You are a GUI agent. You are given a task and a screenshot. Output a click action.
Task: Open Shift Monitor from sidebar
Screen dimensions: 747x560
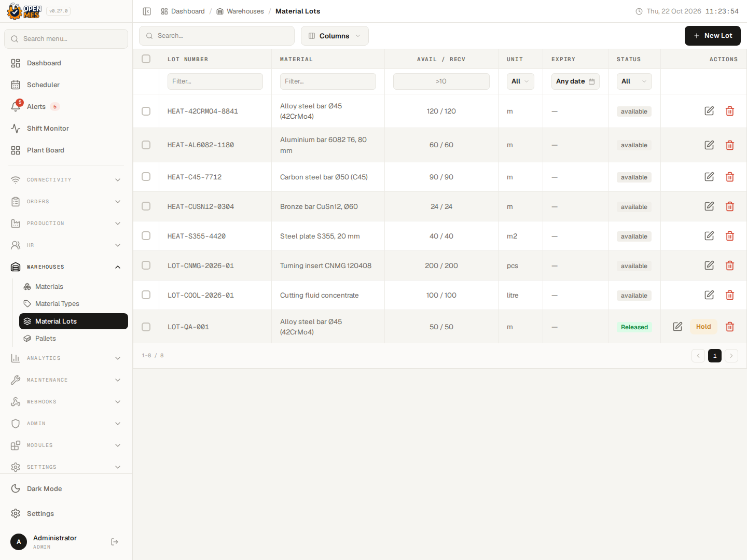(66, 128)
